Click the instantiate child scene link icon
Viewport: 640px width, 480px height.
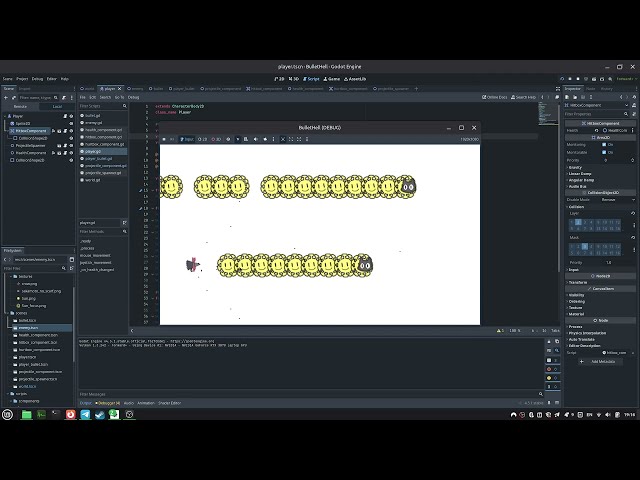(x=14, y=98)
